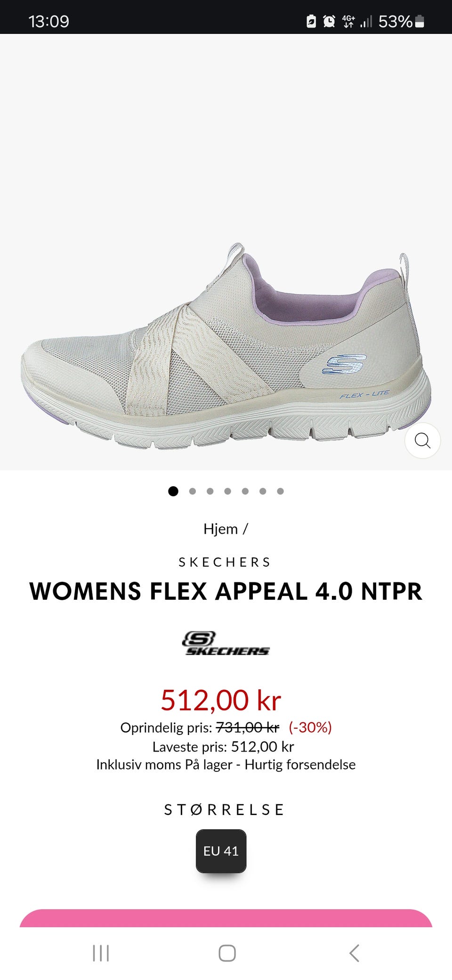Show the second product image dot

point(192,491)
